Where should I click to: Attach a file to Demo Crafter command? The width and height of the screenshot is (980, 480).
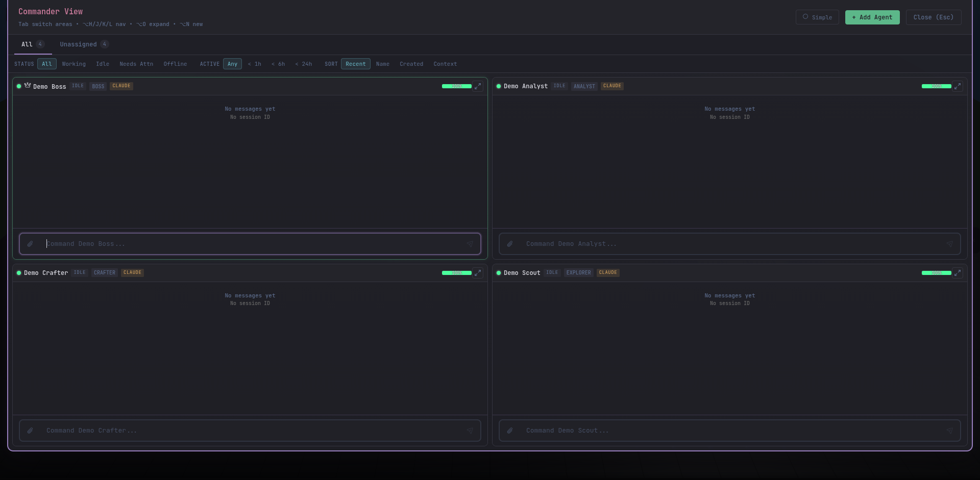[x=30, y=431]
